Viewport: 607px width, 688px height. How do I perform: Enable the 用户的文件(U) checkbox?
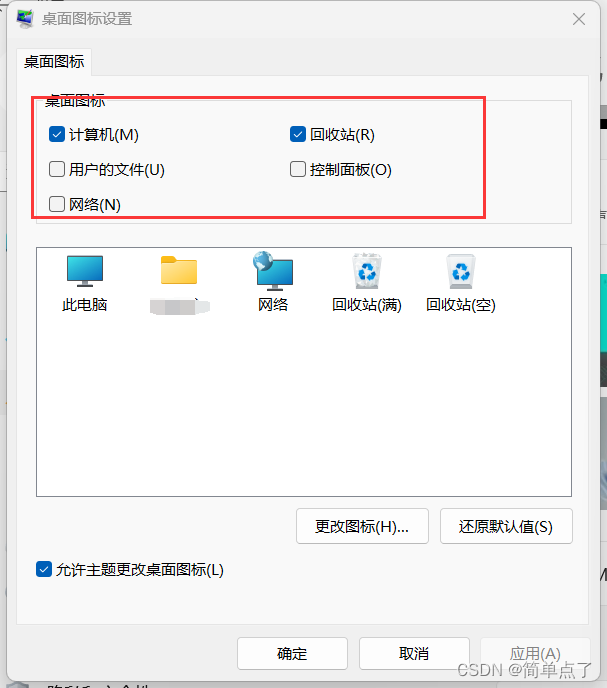pos(57,169)
